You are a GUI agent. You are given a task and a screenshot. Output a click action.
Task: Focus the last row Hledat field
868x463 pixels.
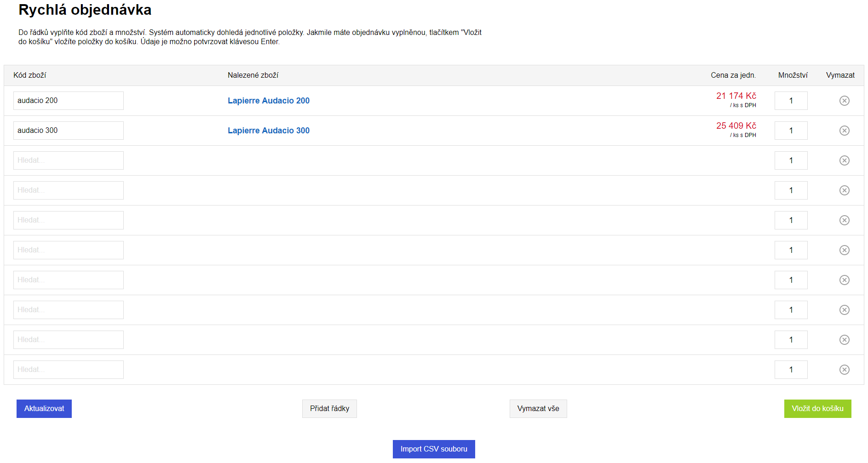pos(69,370)
